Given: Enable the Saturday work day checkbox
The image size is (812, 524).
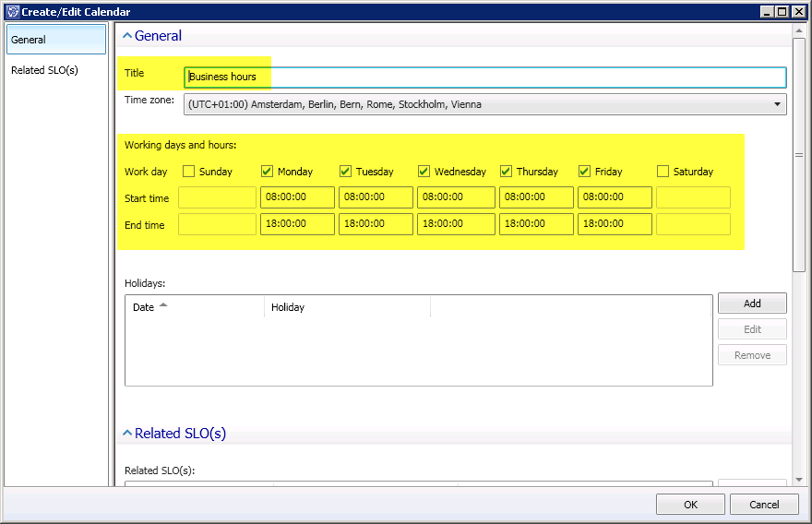Looking at the screenshot, I should tap(663, 171).
